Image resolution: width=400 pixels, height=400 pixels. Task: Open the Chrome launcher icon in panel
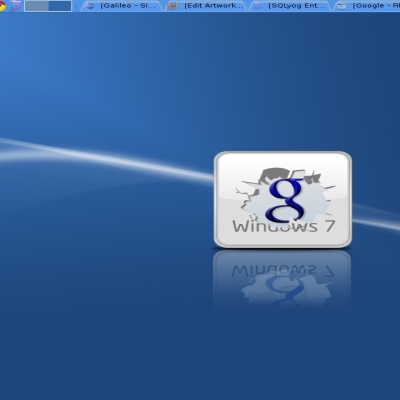coord(2,6)
